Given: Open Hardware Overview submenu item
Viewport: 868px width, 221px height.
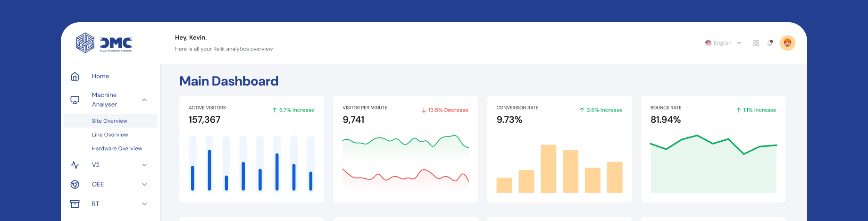Looking at the screenshot, I should point(117,148).
